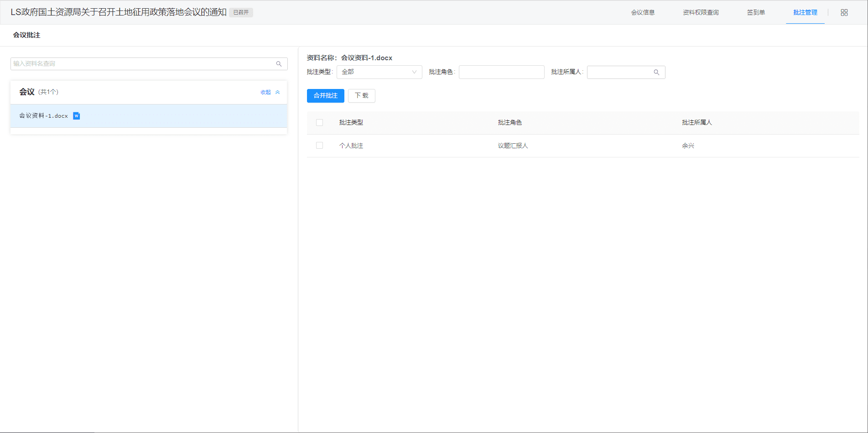Click the search icon in 批注所属人 field
This screenshot has width=868, height=433.
tap(656, 72)
